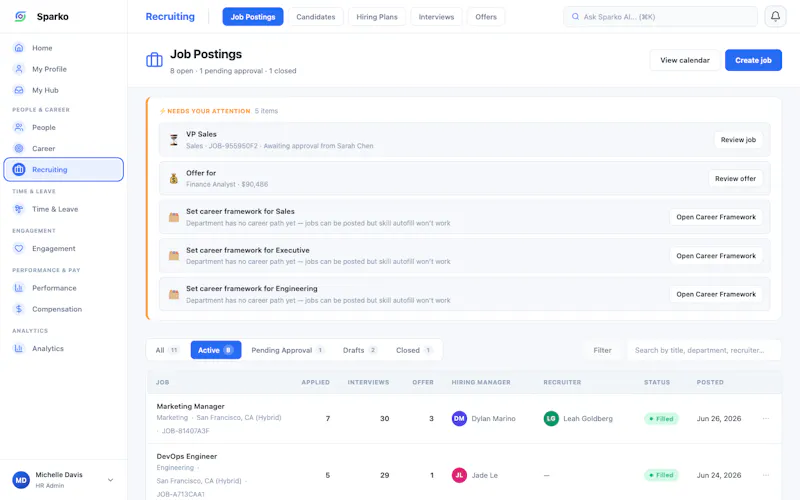Open Career Framework for Engineering
The width and height of the screenshot is (800, 500).
coord(716,294)
